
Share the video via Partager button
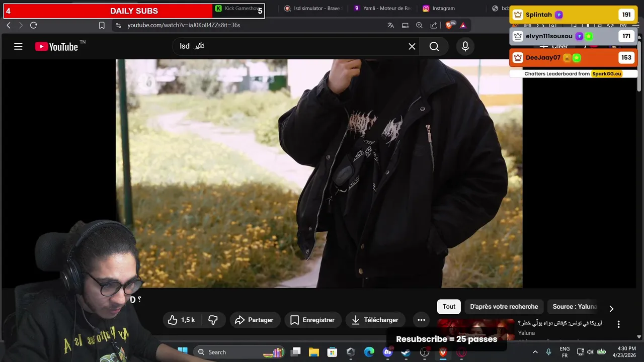(x=254, y=320)
